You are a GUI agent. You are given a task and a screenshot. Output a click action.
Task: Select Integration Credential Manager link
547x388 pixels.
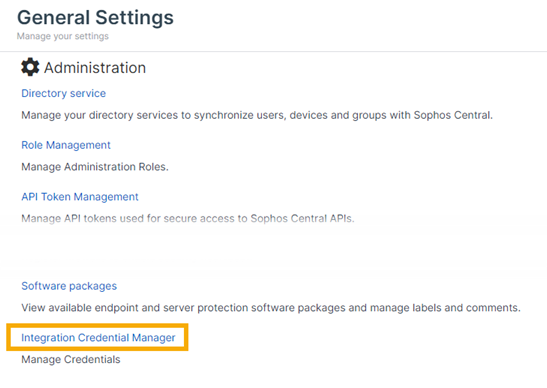98,338
